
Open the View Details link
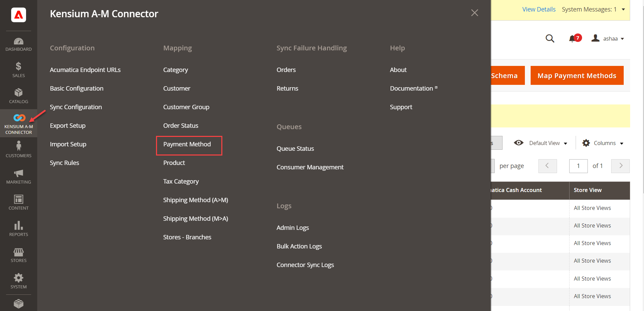coord(539,9)
